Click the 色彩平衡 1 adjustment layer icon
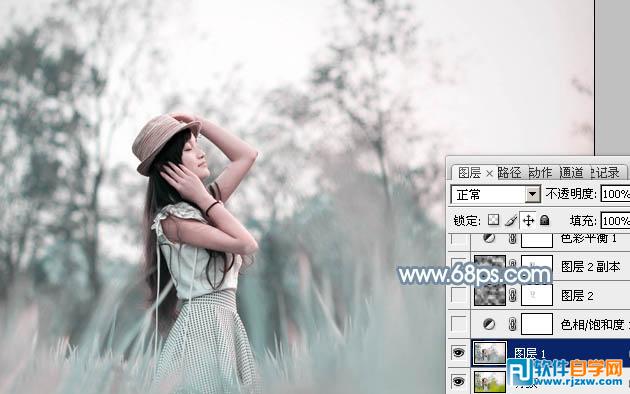 point(489,238)
